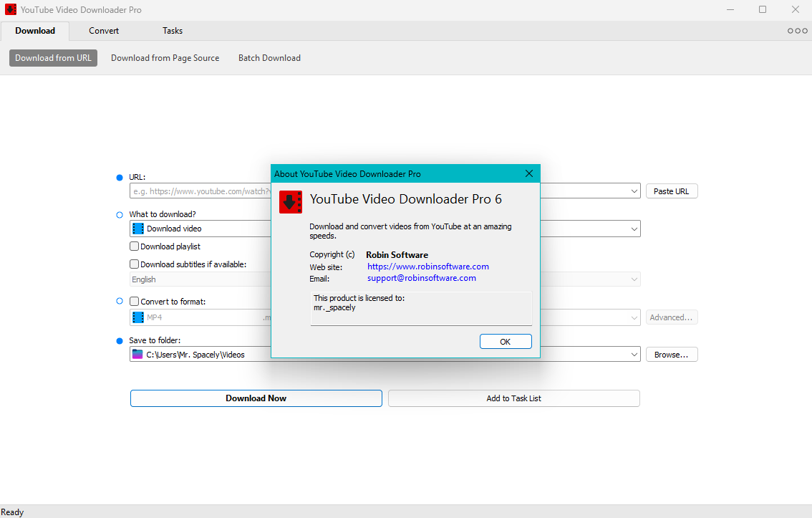Click the Ready status bar text
Viewport: 812px width, 518px height.
click(12, 512)
